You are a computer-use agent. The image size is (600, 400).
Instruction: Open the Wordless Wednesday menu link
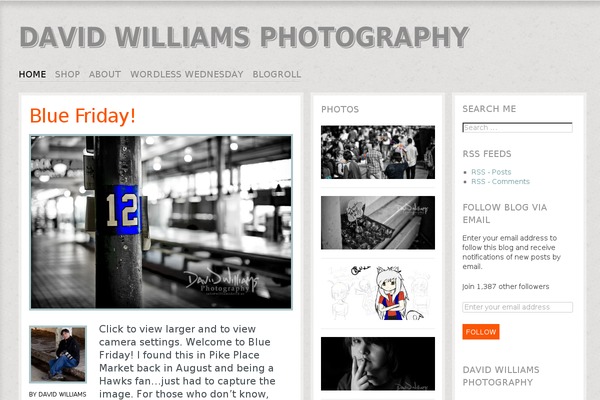pyautogui.click(x=187, y=74)
